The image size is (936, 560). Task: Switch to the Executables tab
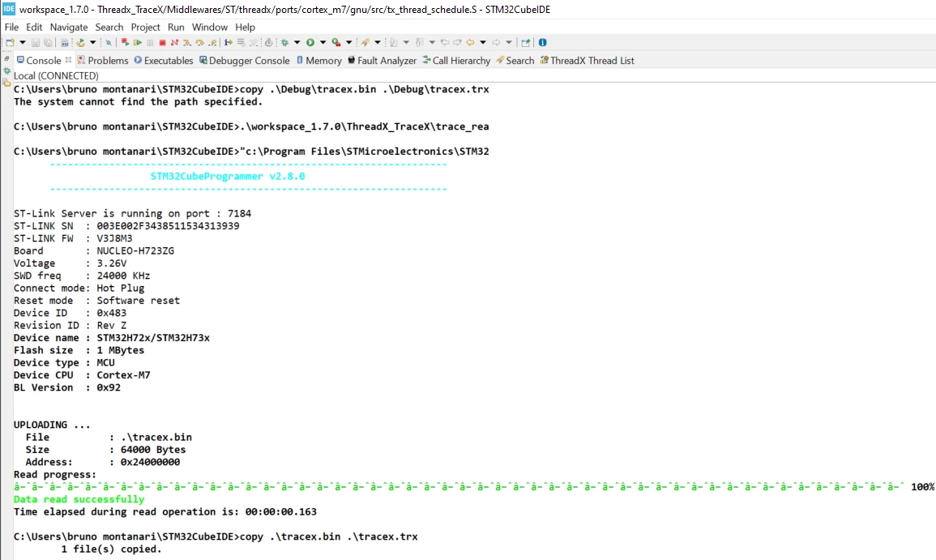click(164, 60)
